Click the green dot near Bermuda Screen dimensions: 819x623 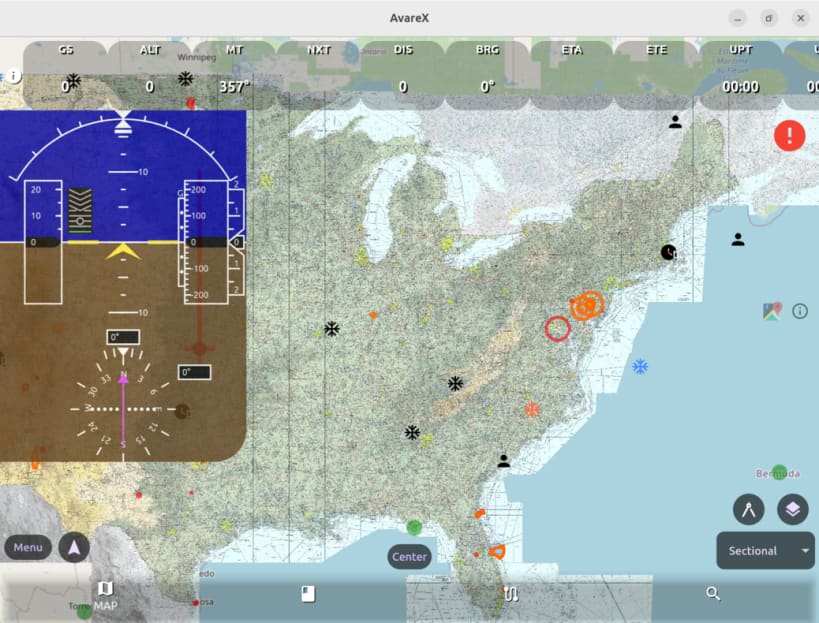click(779, 473)
